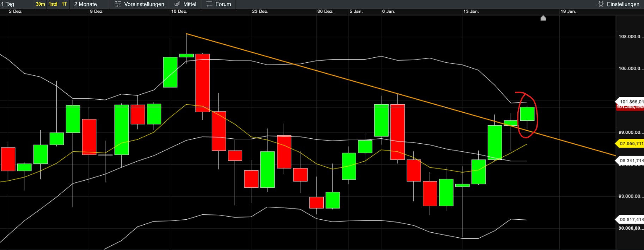Select the latest green candle at far right
Image resolution: width=644 pixels, height=250 pixels.
click(527, 114)
